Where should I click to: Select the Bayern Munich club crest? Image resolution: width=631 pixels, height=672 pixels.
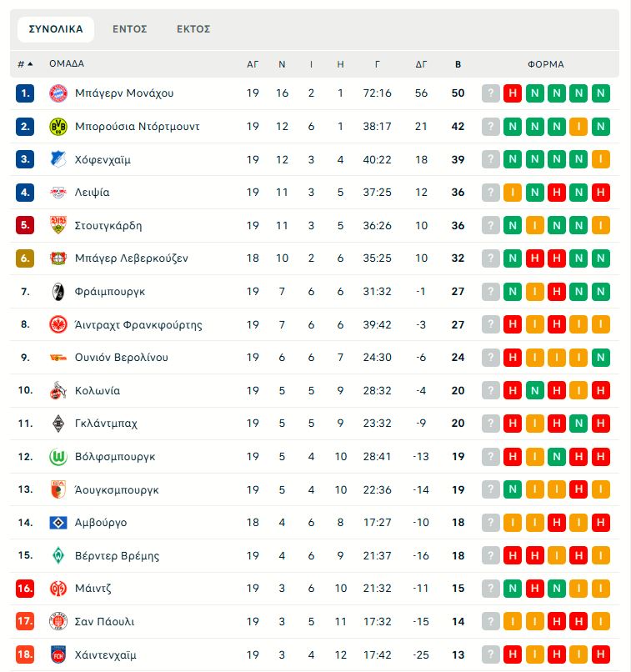click(56, 93)
